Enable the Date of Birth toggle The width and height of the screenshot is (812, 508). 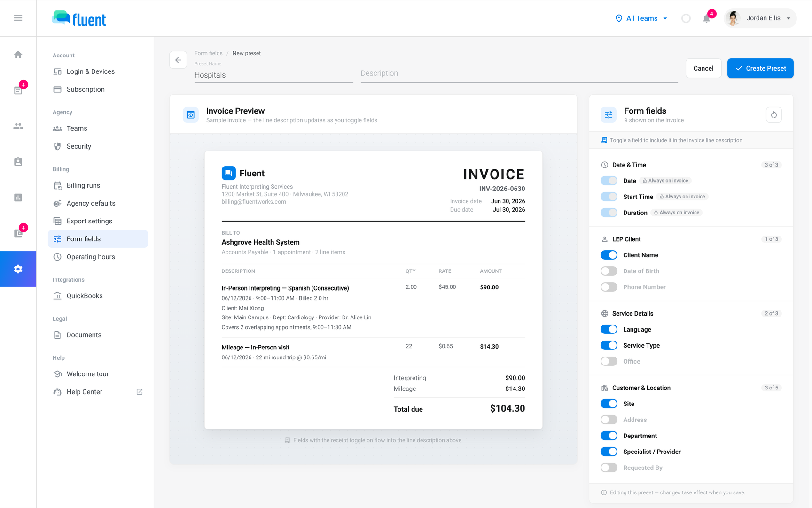click(609, 271)
